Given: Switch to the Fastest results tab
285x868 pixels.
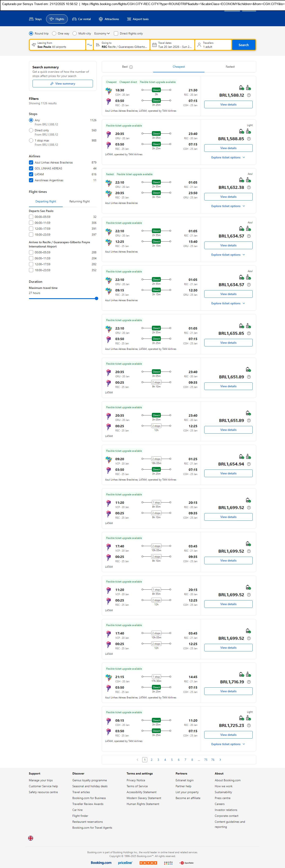Looking at the screenshot, I should pyautogui.click(x=230, y=67).
